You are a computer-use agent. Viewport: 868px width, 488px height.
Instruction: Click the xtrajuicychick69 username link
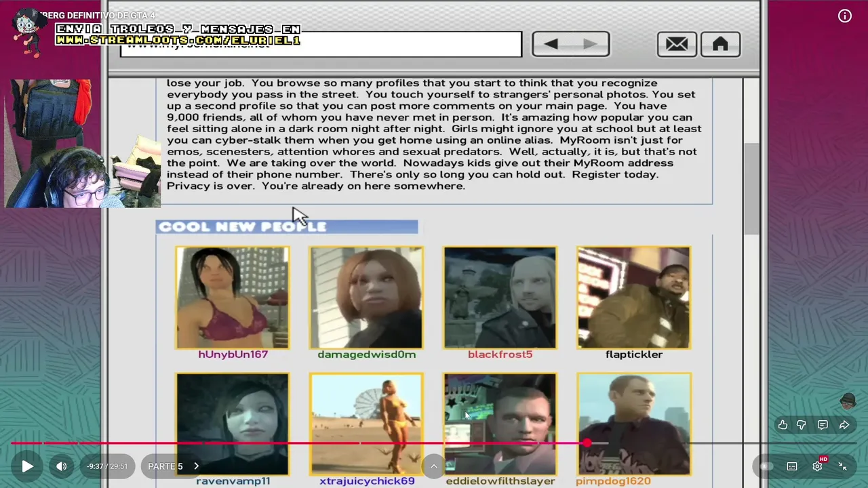tap(367, 481)
